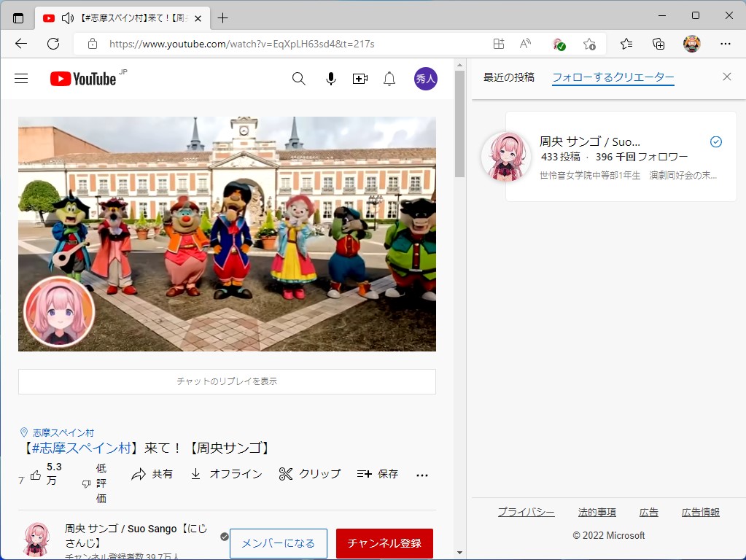The height and width of the screenshot is (560, 746).
Task: Open YouTube search with the magnifying glass icon
Action: click(x=298, y=78)
